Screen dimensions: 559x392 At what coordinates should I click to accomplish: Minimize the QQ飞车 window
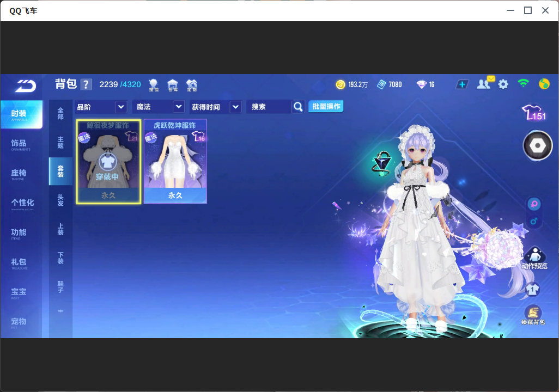click(511, 10)
